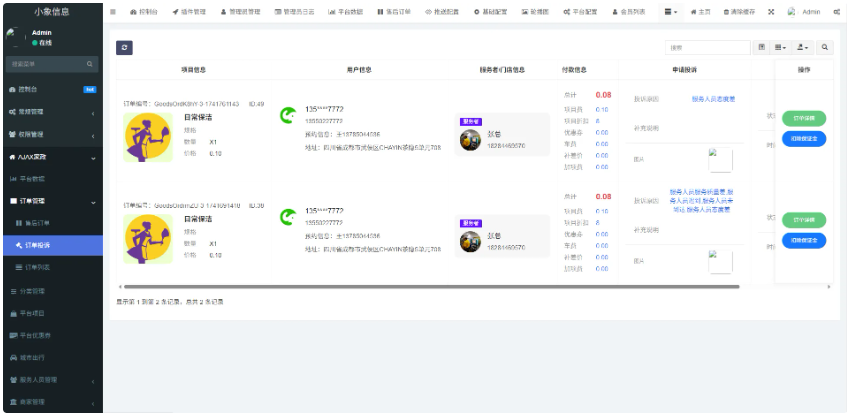The width and height of the screenshot is (847, 417).
Task: Expand 权限管理 in the sidebar
Action: 53,134
